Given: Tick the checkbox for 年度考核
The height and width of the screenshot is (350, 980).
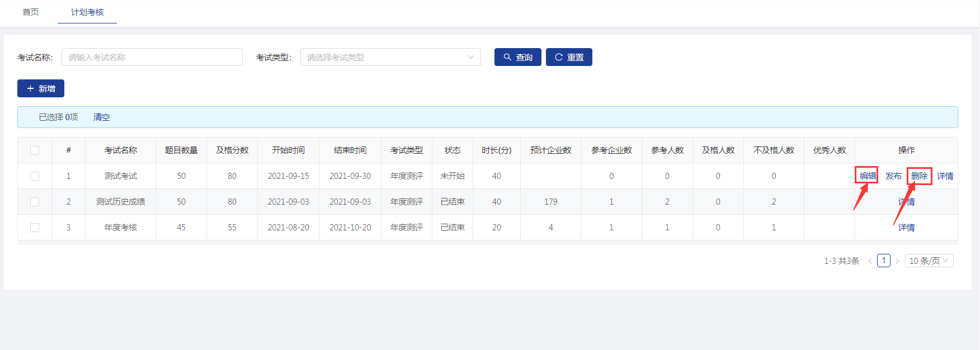Looking at the screenshot, I should [x=35, y=228].
